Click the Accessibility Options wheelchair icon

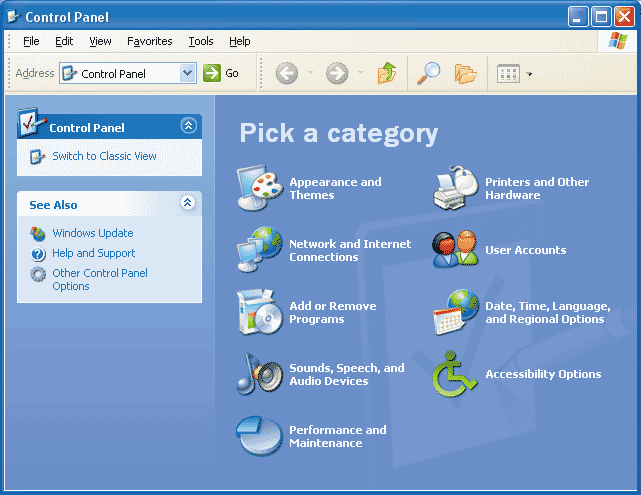[x=455, y=374]
